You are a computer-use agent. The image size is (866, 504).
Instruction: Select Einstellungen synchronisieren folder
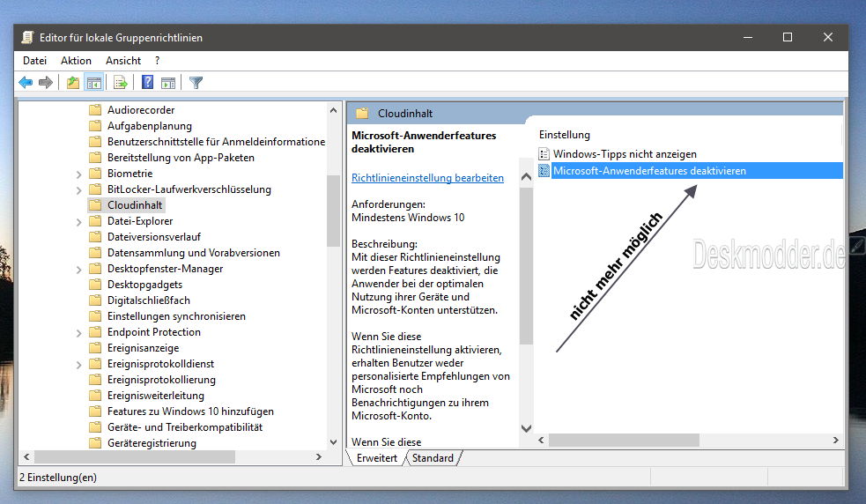pyautogui.click(x=176, y=316)
